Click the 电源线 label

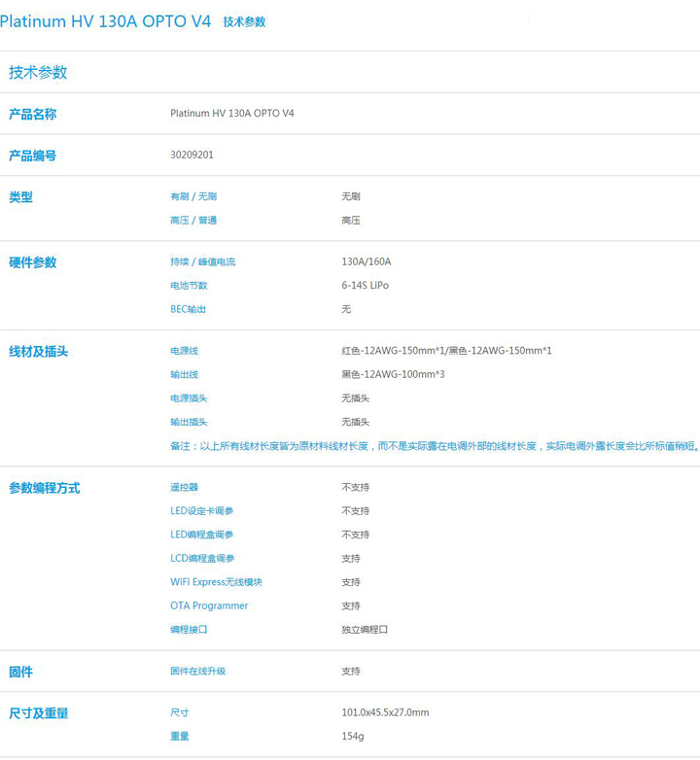[x=184, y=351]
